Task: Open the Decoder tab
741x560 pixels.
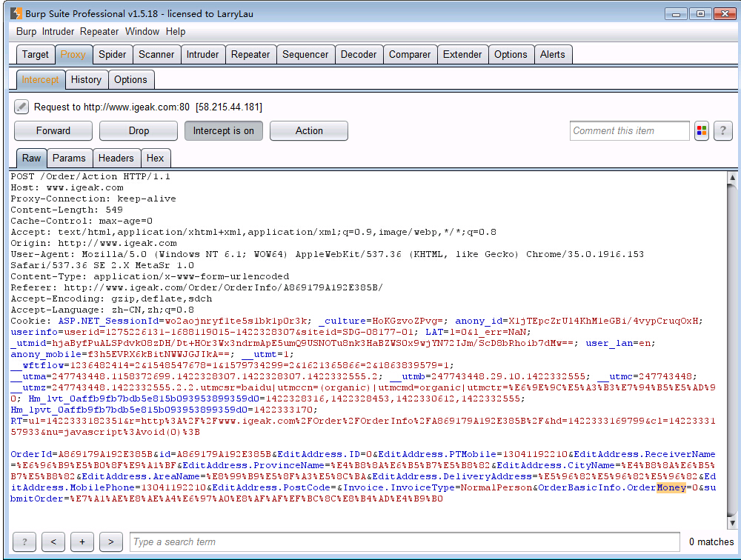Action: click(359, 54)
